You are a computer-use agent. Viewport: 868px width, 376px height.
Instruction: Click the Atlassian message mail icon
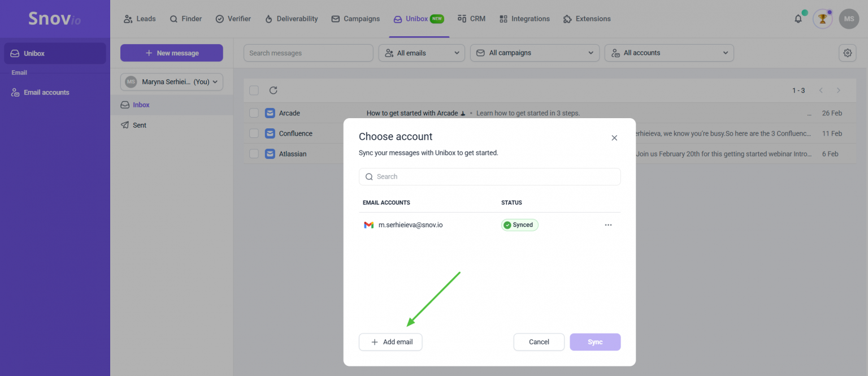(270, 154)
